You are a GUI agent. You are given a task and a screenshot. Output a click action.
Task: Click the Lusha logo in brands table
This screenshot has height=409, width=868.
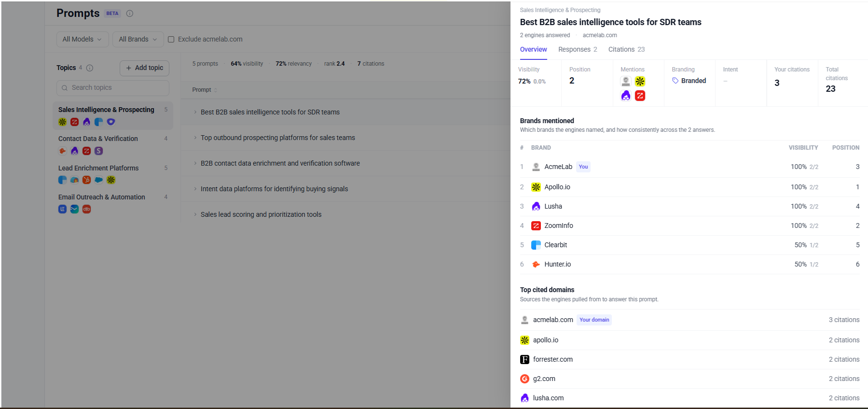coord(536,206)
